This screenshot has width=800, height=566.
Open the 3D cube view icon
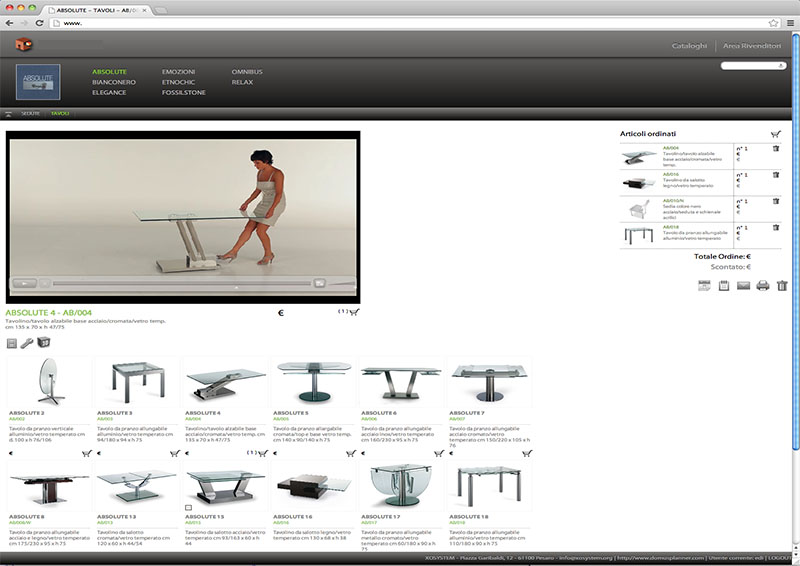click(x=43, y=342)
